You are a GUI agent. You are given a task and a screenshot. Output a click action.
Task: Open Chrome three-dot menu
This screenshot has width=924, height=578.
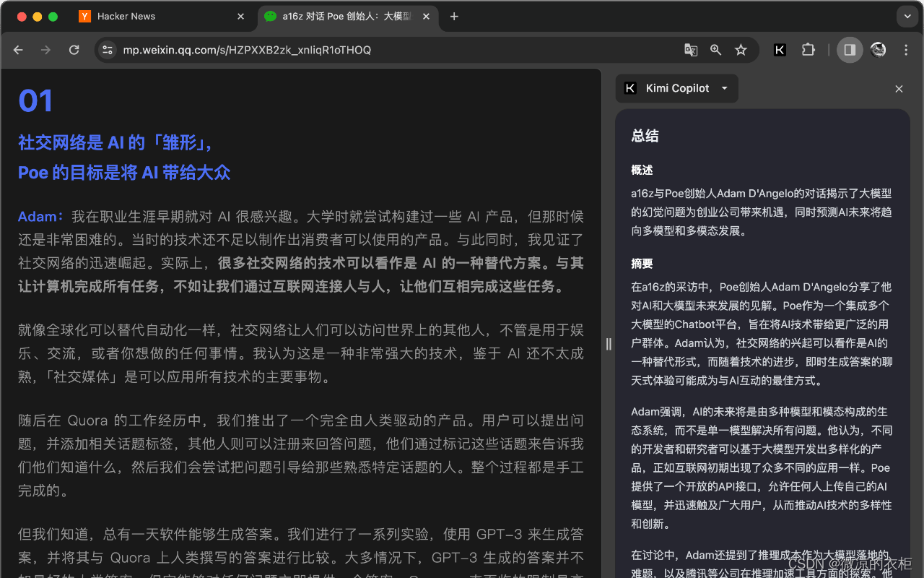[x=906, y=50]
